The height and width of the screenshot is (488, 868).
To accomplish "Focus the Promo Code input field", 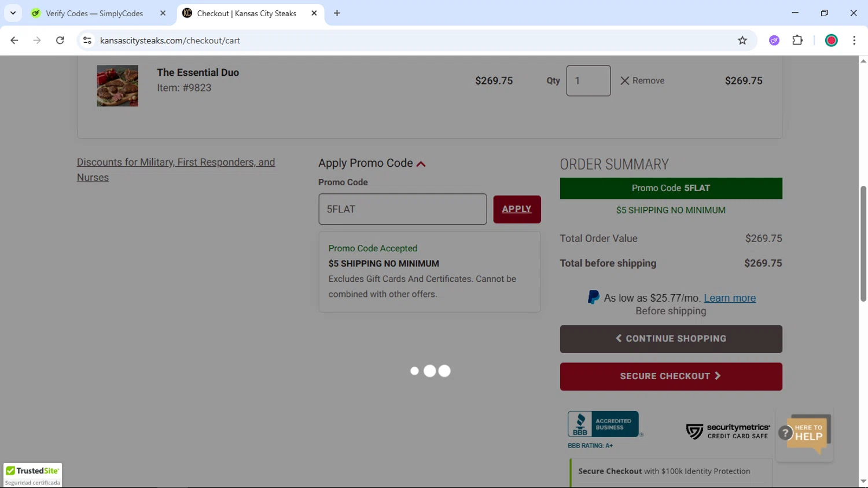I will coord(403,209).
